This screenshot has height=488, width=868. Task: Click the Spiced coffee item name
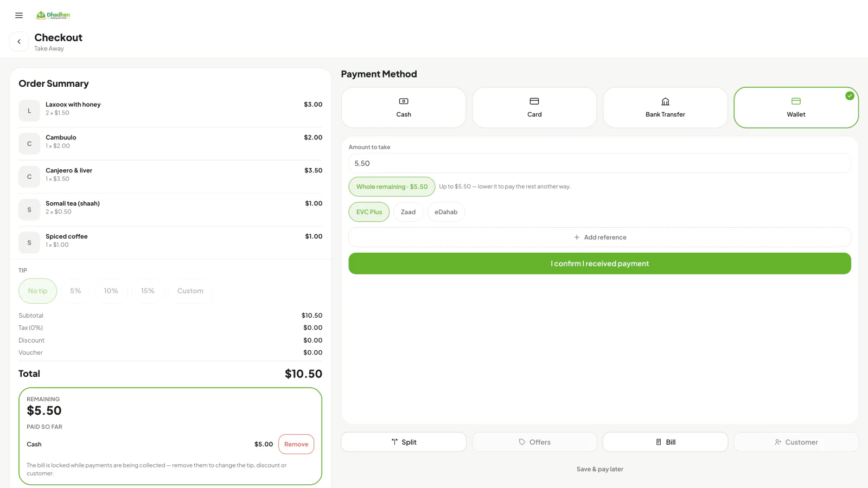(x=67, y=236)
